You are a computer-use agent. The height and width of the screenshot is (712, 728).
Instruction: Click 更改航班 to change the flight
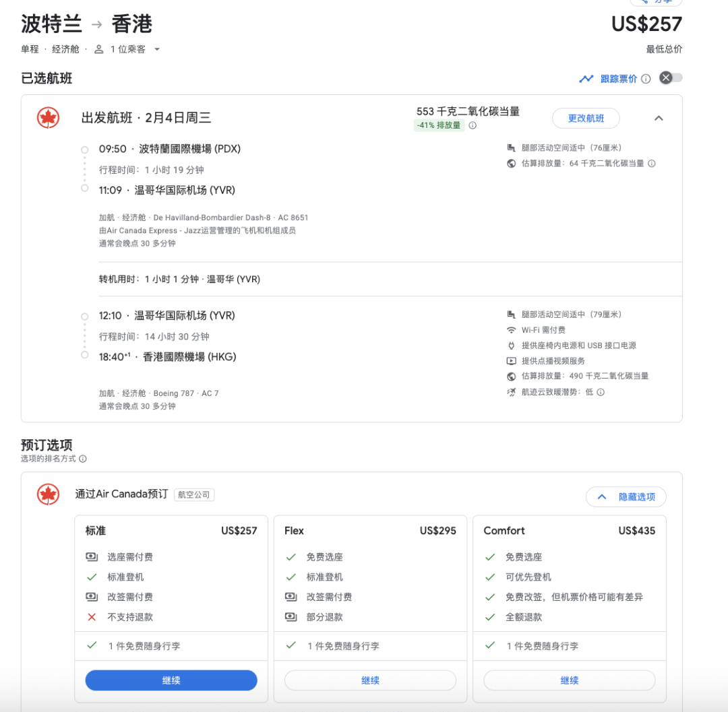point(586,119)
